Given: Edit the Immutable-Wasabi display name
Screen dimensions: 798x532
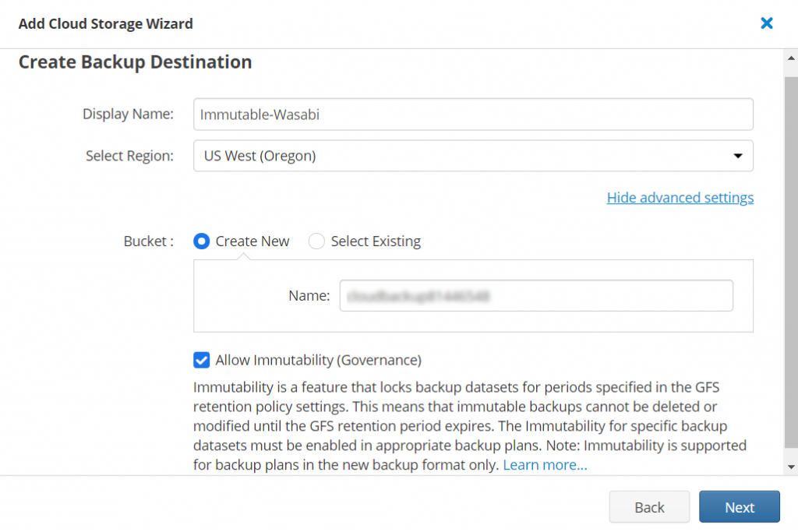Looking at the screenshot, I should pyautogui.click(x=473, y=114).
